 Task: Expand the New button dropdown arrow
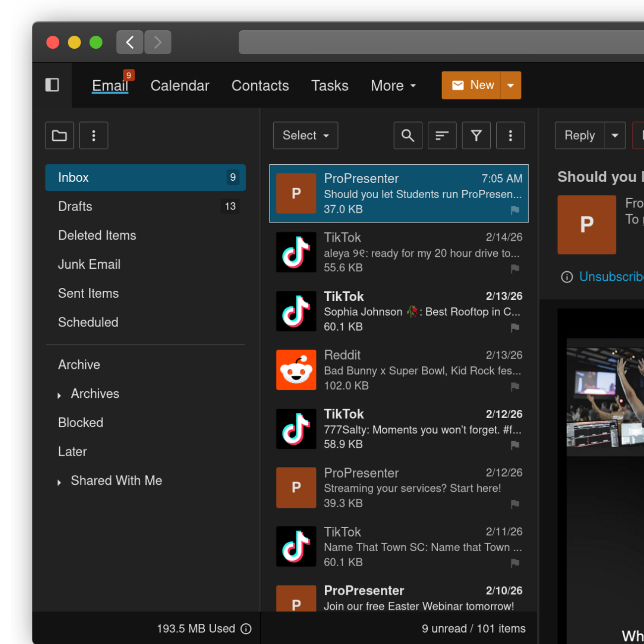[x=510, y=86]
